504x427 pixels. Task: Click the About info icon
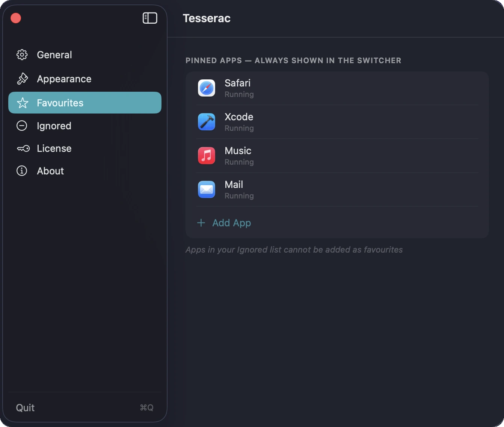click(x=22, y=171)
